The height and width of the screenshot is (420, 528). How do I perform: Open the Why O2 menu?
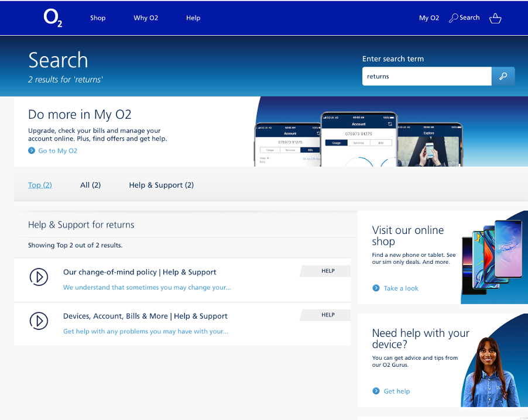point(146,18)
